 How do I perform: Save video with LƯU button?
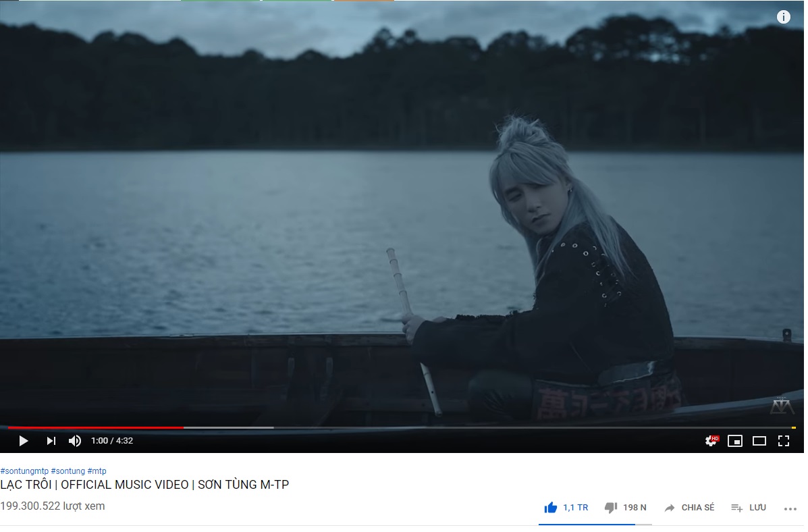pos(749,508)
